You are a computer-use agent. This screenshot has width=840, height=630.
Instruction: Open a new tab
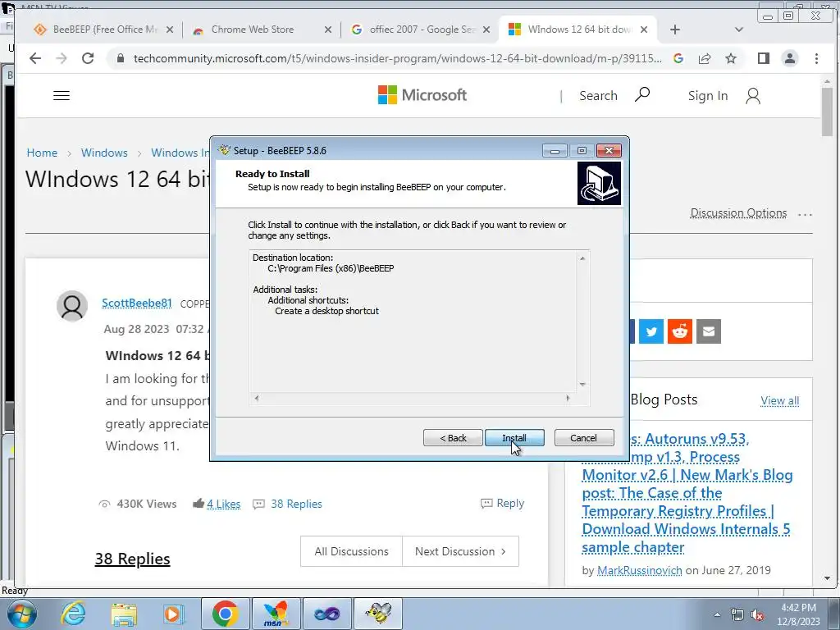click(x=675, y=30)
